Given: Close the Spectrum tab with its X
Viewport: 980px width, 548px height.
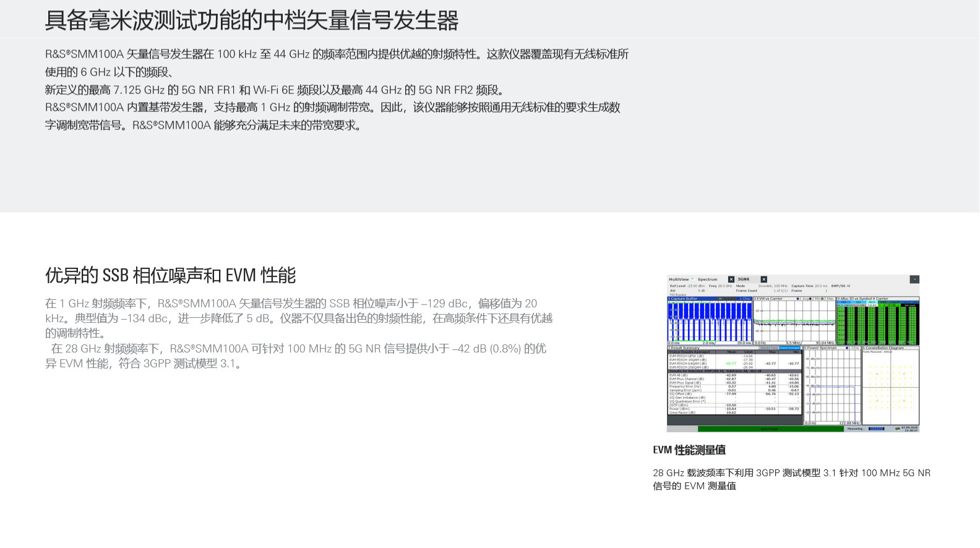Looking at the screenshot, I should 731,280.
